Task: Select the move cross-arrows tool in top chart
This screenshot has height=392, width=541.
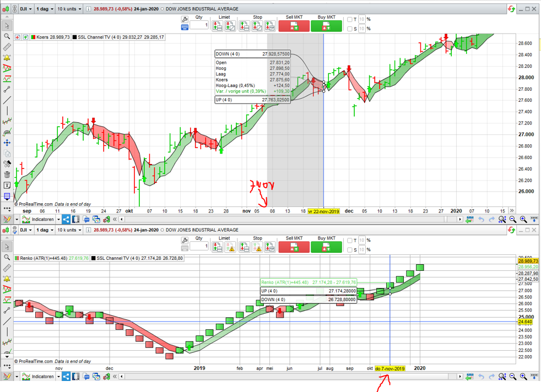Action: point(7,143)
